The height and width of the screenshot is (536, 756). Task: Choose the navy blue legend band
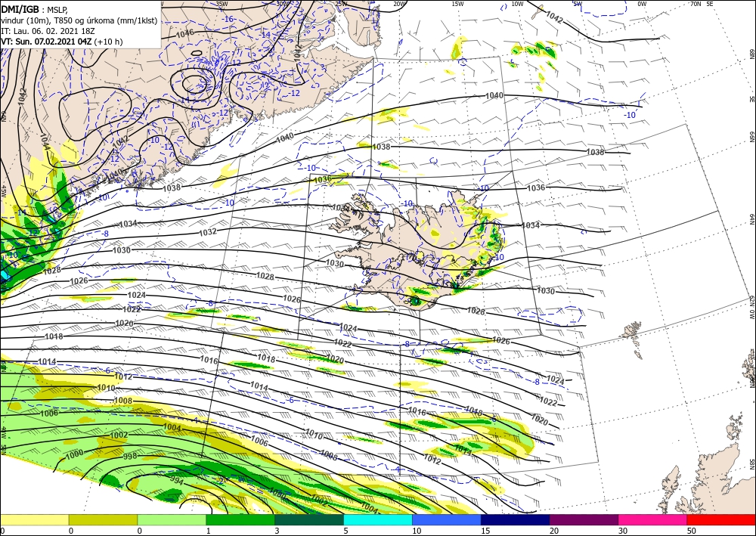pyautogui.click(x=516, y=519)
